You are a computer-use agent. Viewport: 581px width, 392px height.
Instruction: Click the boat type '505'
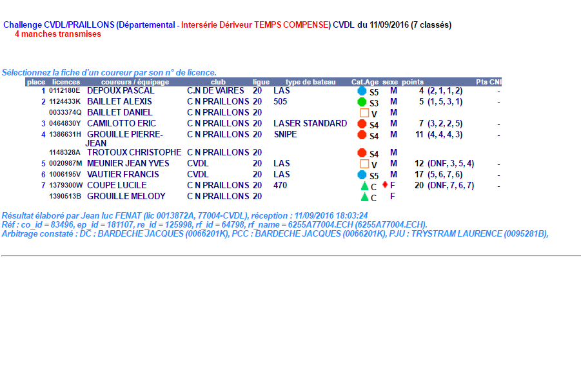click(280, 101)
